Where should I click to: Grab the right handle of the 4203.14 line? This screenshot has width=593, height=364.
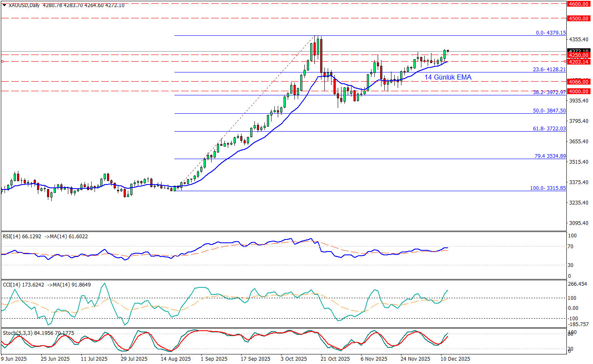pos(565,61)
